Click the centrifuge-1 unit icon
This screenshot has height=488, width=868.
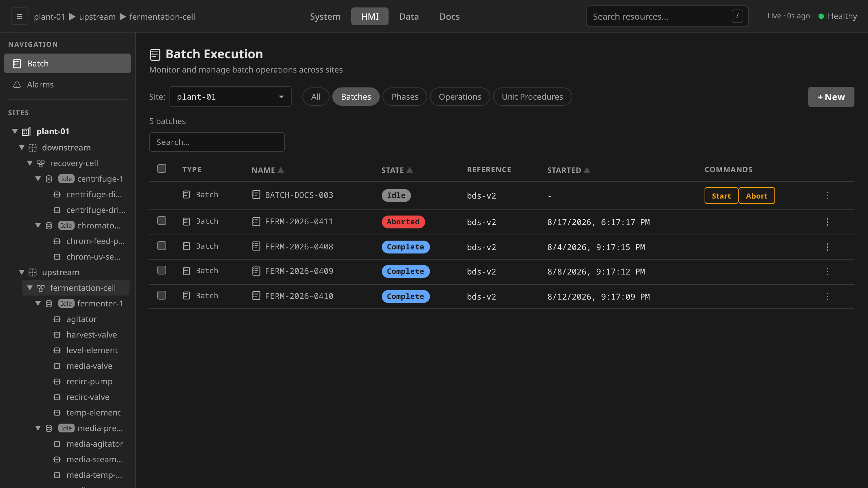[x=49, y=179]
